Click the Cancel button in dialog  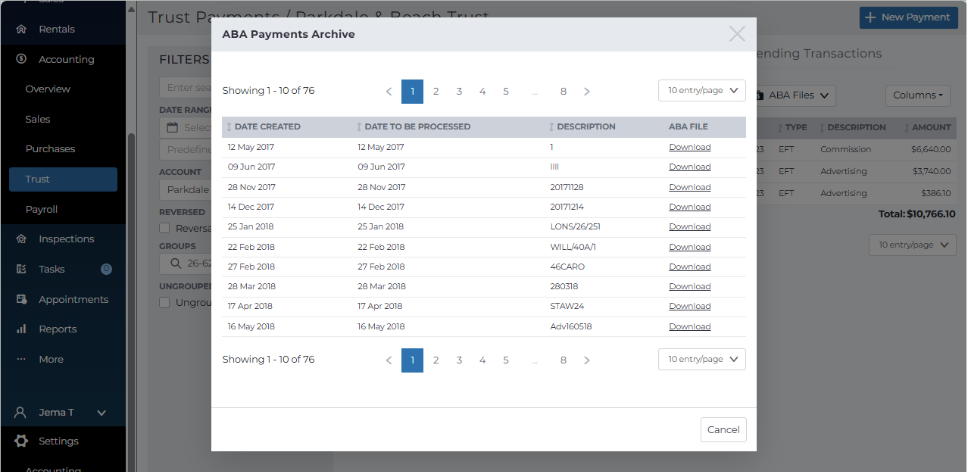pos(723,429)
